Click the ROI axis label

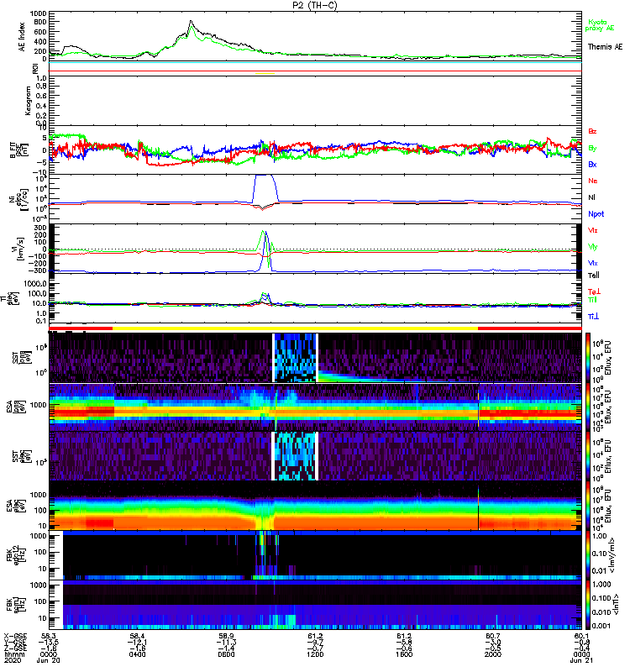35,68
